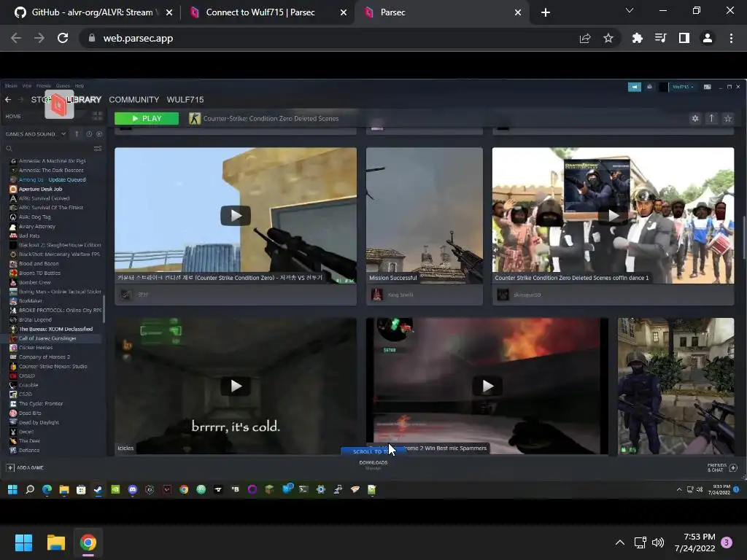This screenshot has height=560, width=747.
Task: Switch to GitHub ALVR browser tab
Action: [90, 12]
